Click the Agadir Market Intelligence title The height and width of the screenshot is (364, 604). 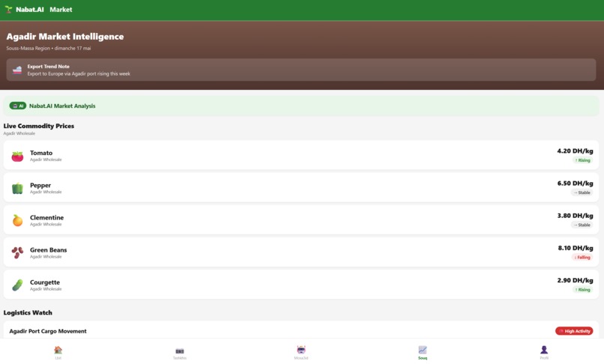65,37
